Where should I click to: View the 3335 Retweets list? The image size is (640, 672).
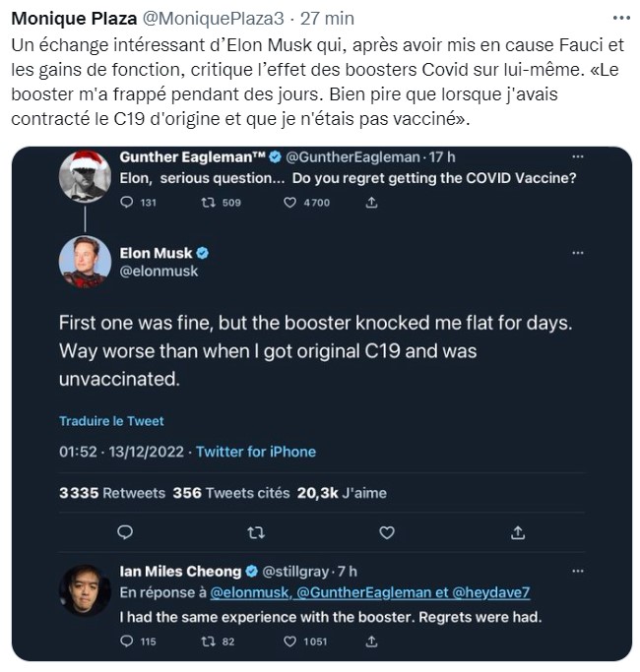click(111, 493)
